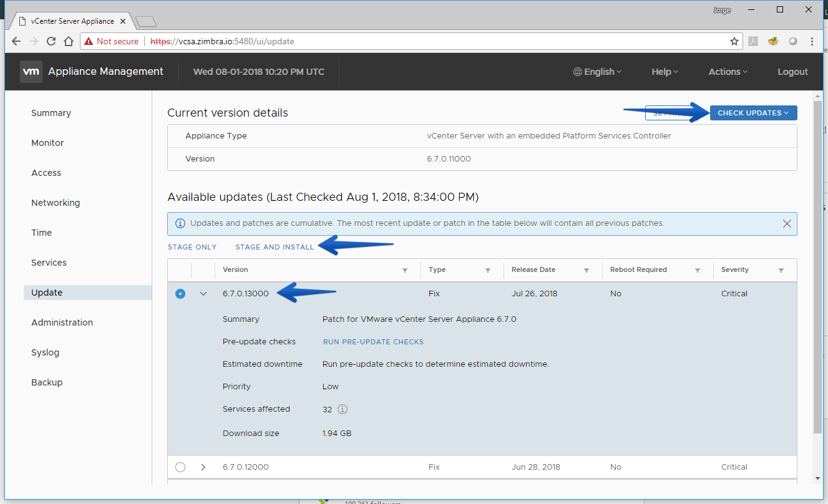Open the browser home page icon
The height and width of the screenshot is (504, 828).
point(69,41)
